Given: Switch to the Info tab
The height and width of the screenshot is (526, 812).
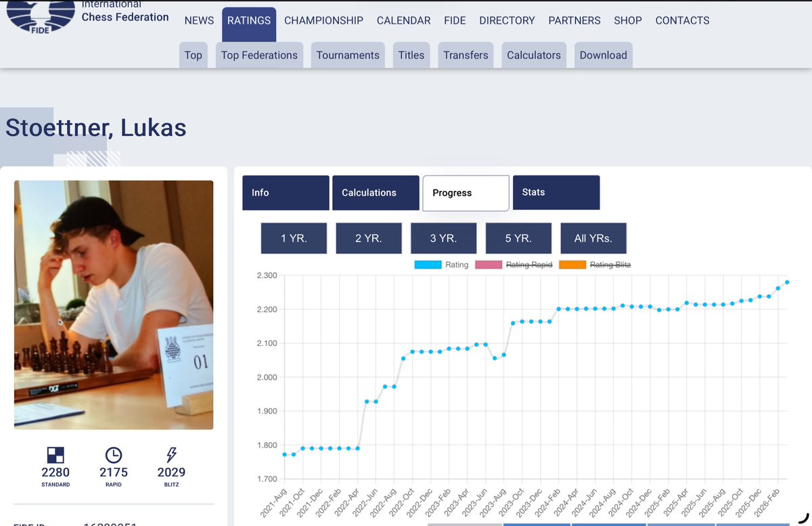Looking at the screenshot, I should (286, 193).
